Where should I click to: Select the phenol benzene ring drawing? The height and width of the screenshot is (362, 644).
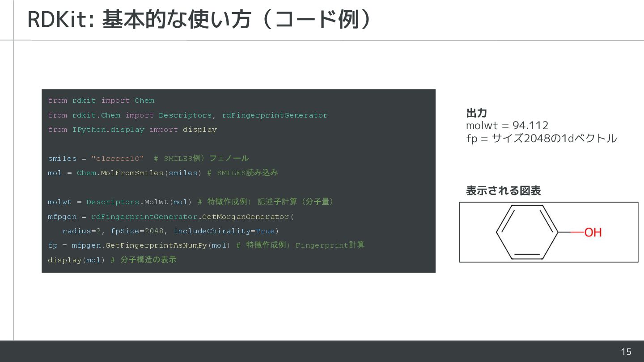pos(527,232)
